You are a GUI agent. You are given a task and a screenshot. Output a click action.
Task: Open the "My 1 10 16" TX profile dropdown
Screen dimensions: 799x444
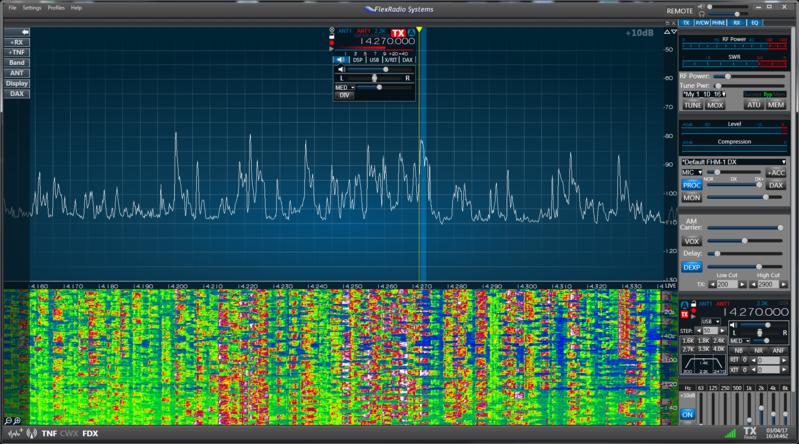[x=705, y=94]
